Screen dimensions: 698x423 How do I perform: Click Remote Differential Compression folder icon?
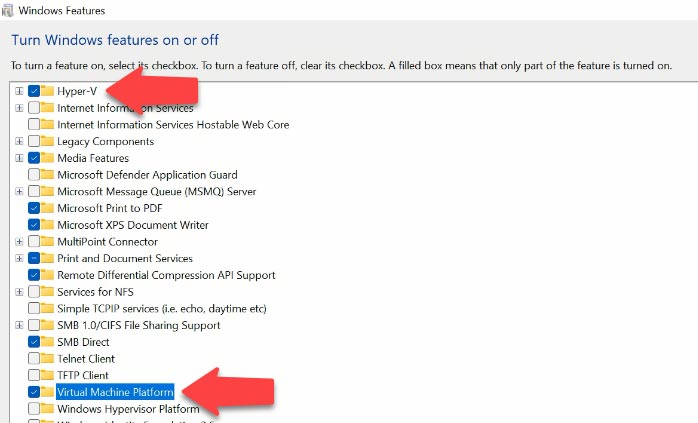(47, 275)
